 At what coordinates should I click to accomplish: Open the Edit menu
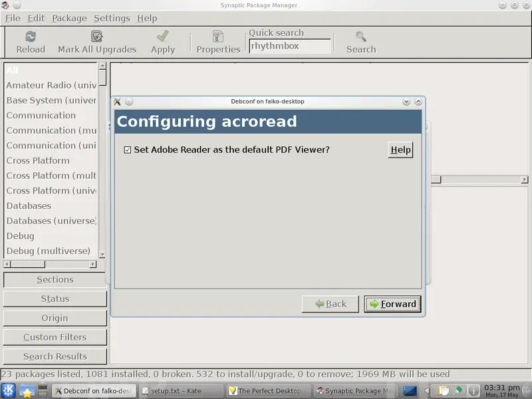36,19
